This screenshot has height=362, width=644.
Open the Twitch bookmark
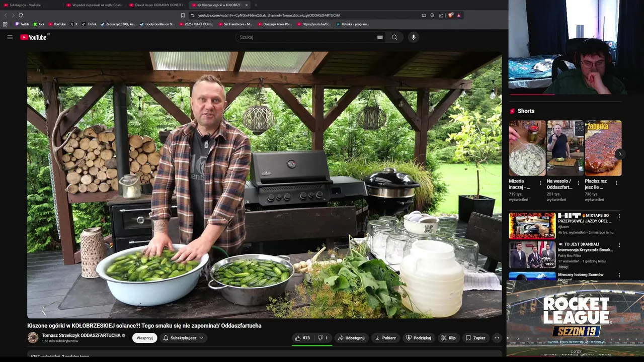pos(22,24)
